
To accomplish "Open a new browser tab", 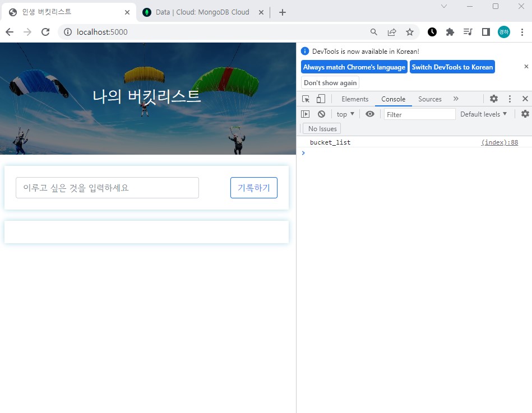I will point(283,12).
